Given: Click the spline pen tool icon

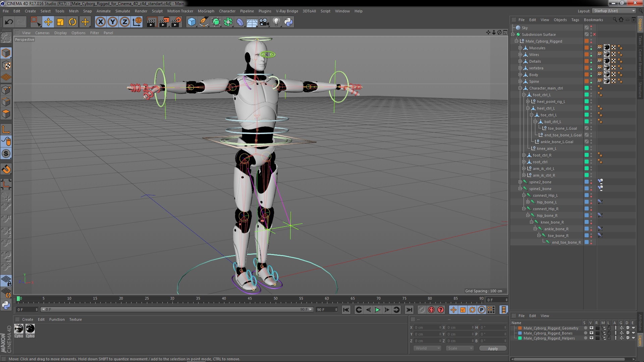Looking at the screenshot, I should pos(204,22).
